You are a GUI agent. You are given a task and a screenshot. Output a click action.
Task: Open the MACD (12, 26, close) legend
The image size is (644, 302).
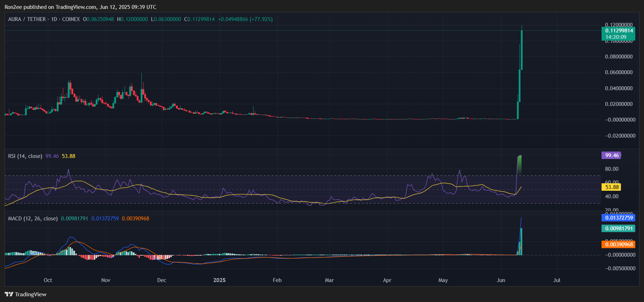coord(32,219)
